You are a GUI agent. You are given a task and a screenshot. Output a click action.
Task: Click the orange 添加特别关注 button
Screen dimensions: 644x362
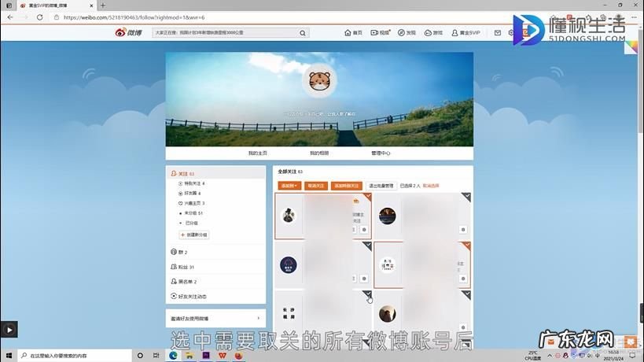click(347, 186)
